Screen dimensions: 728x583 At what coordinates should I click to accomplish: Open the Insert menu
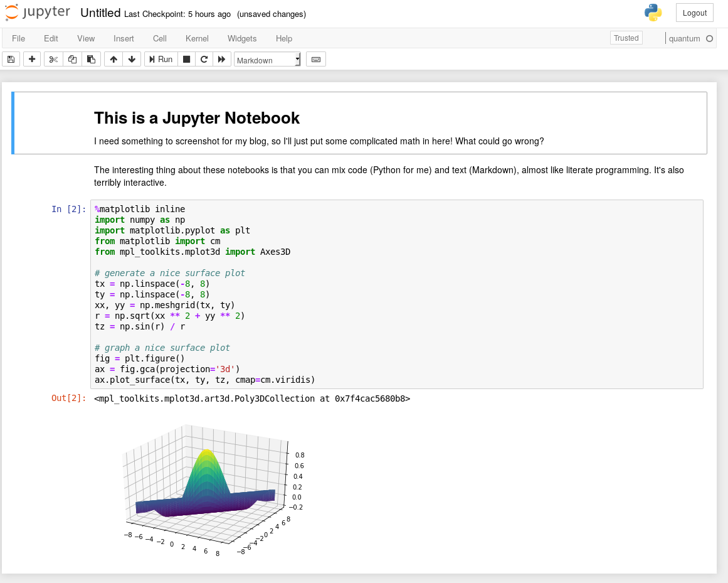click(x=124, y=38)
